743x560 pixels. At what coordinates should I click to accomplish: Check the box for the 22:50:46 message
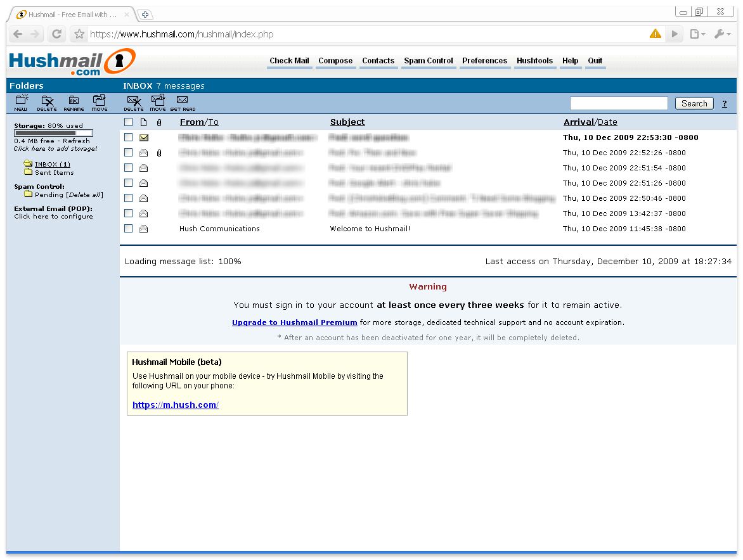129,198
